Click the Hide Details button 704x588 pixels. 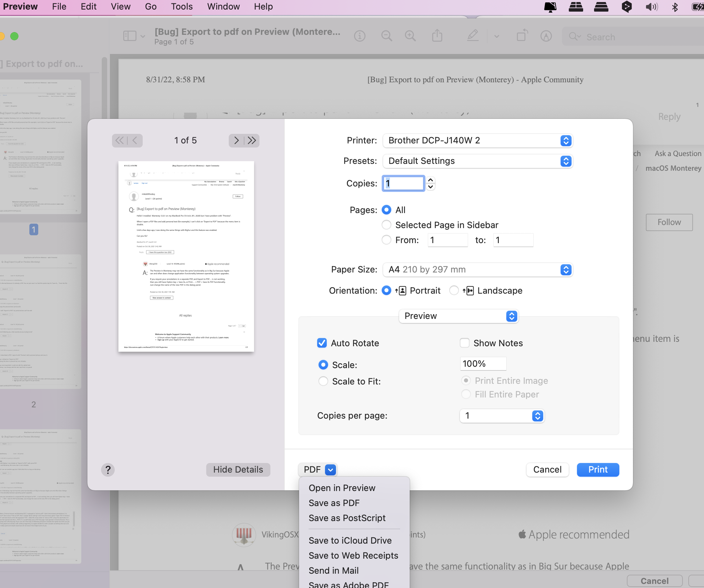pyautogui.click(x=238, y=470)
